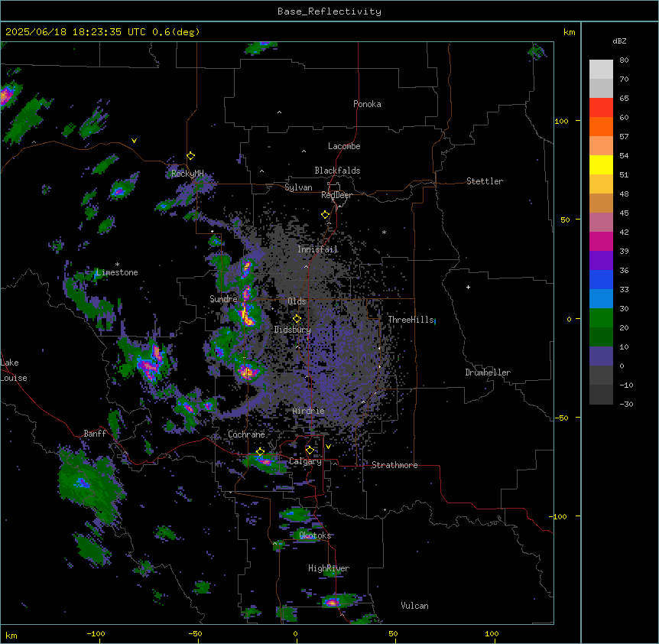Click the asterisk marker above Limestone
Image resolution: width=659 pixels, height=644 pixels.
[117, 265]
